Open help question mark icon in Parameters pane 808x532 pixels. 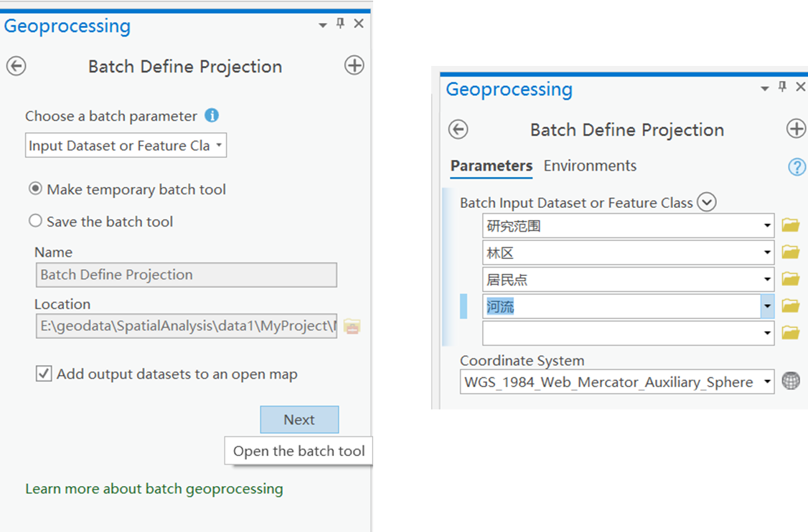(797, 167)
